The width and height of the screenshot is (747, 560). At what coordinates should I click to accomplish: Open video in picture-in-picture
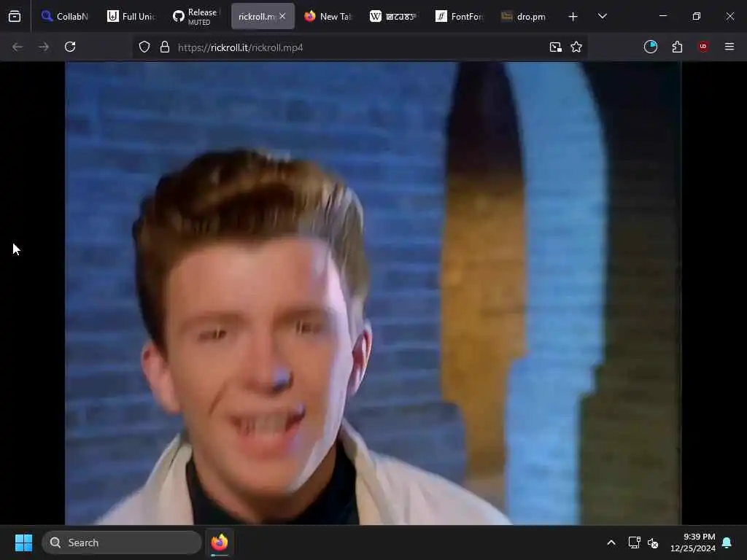point(555,47)
